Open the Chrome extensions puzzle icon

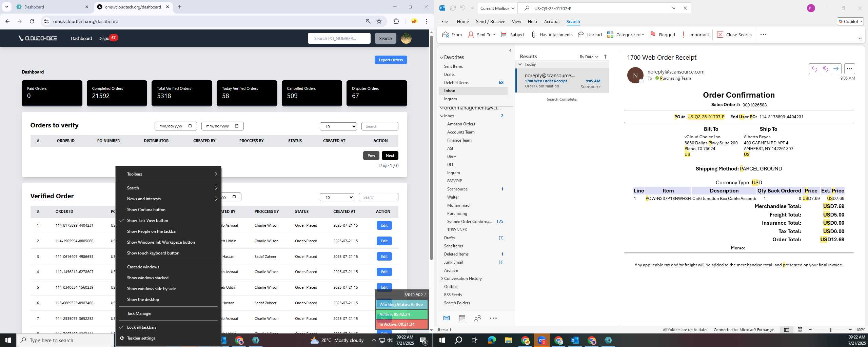pos(396,21)
